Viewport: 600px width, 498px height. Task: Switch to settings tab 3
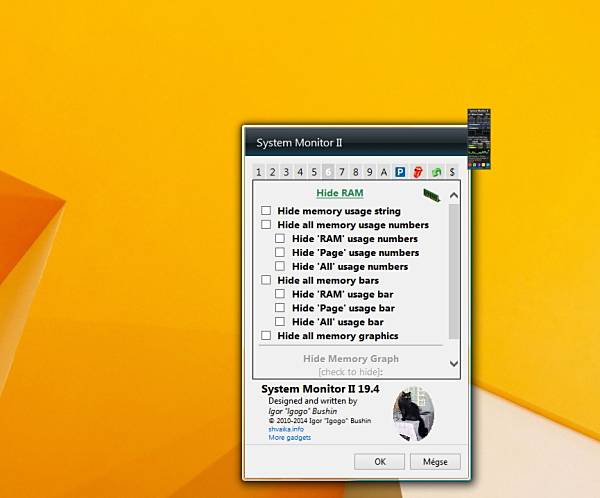pos(286,172)
